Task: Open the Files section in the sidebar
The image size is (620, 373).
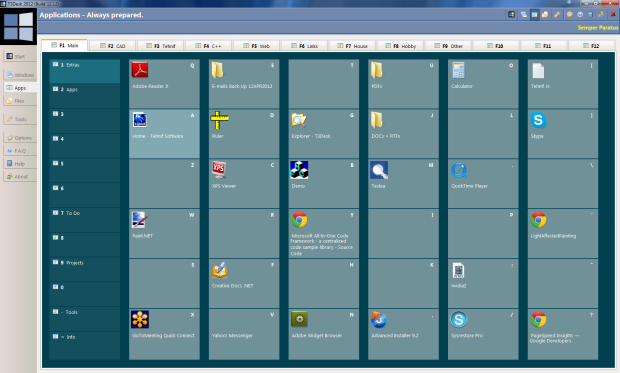Action: click(20, 101)
